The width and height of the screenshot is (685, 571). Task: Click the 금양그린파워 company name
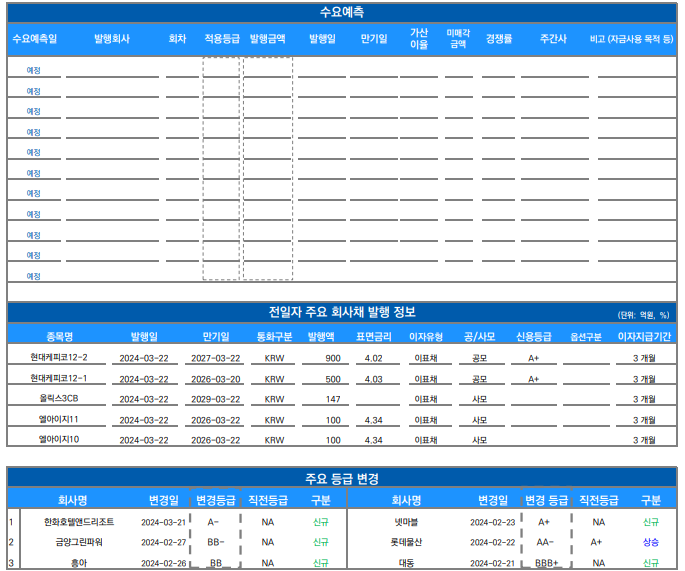(x=79, y=542)
